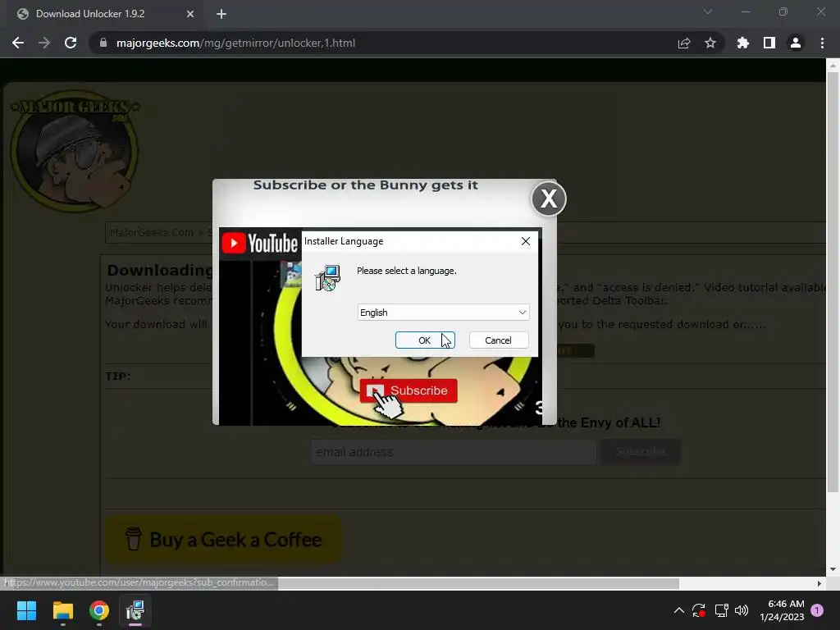Select the Download Unlocker 1.9.2 tab

tap(106, 14)
